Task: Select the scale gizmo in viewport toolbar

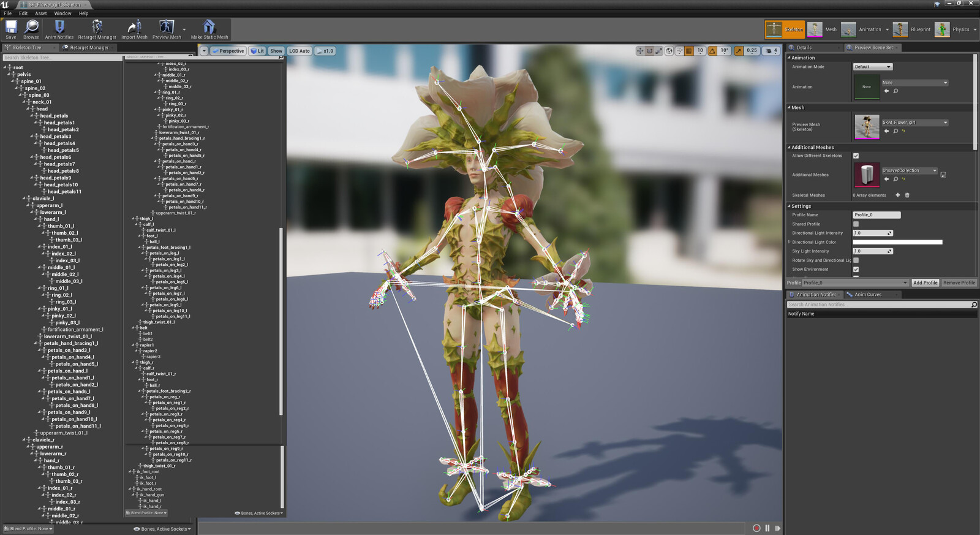Action: pos(658,51)
